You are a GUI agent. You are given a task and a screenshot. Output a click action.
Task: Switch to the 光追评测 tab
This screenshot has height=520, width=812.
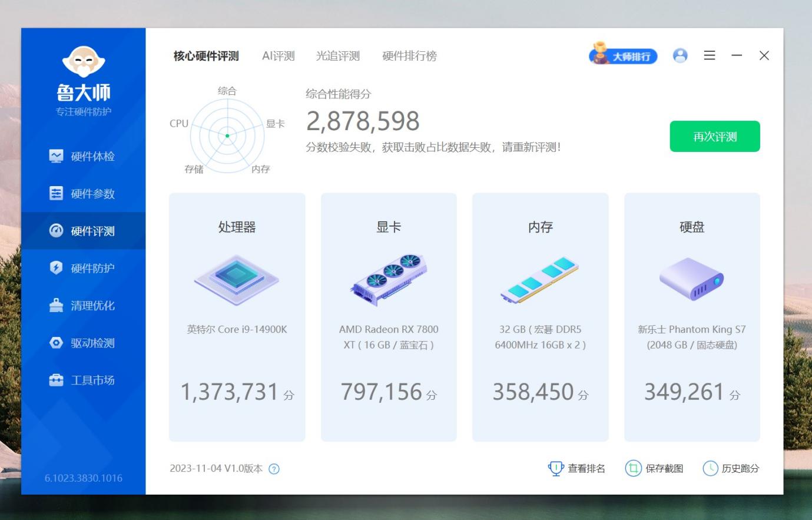(338, 56)
